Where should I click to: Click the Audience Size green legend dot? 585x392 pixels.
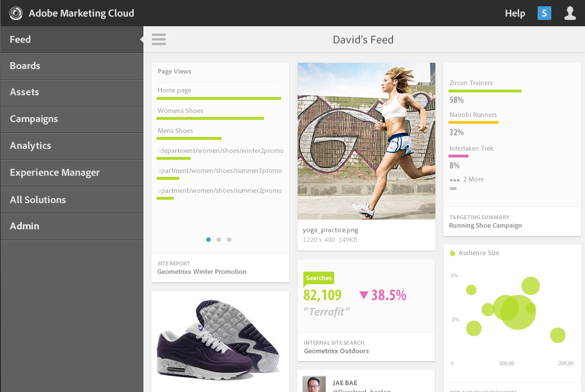[452, 253]
